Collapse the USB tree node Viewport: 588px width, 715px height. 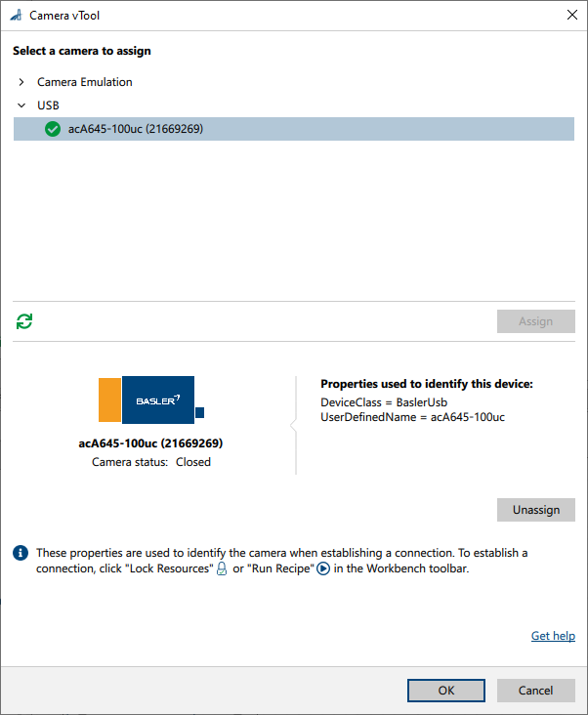click(x=21, y=105)
